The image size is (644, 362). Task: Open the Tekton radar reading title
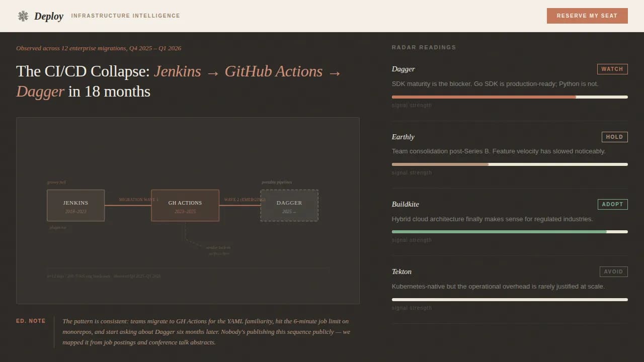click(401, 271)
